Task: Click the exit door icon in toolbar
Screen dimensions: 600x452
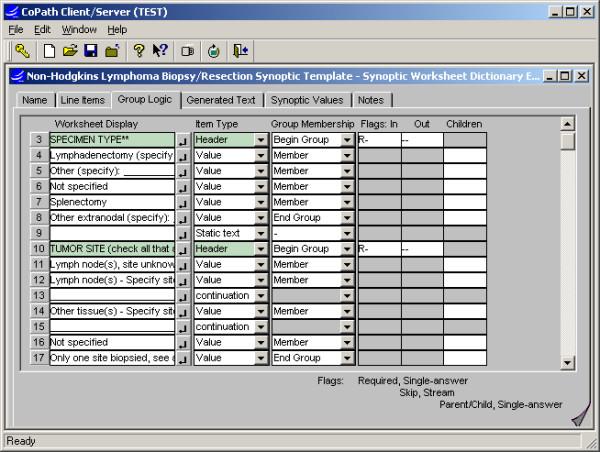Action: (x=240, y=50)
